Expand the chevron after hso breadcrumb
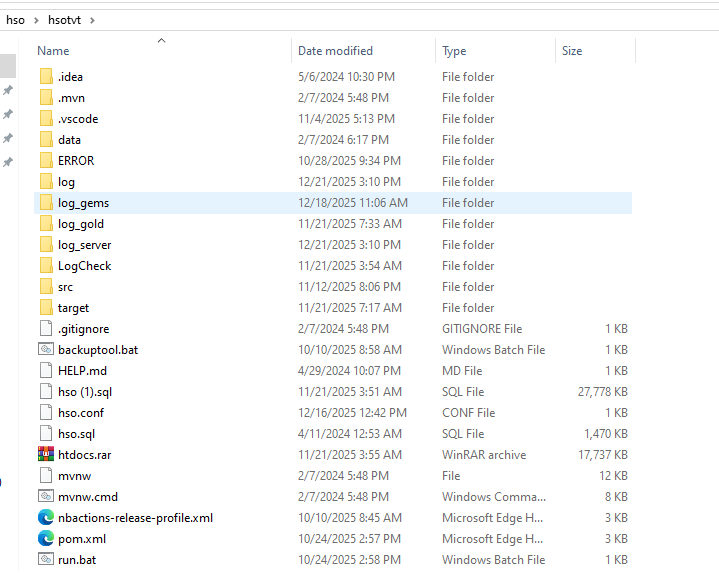Viewport: 719px width, 588px height. click(36, 21)
